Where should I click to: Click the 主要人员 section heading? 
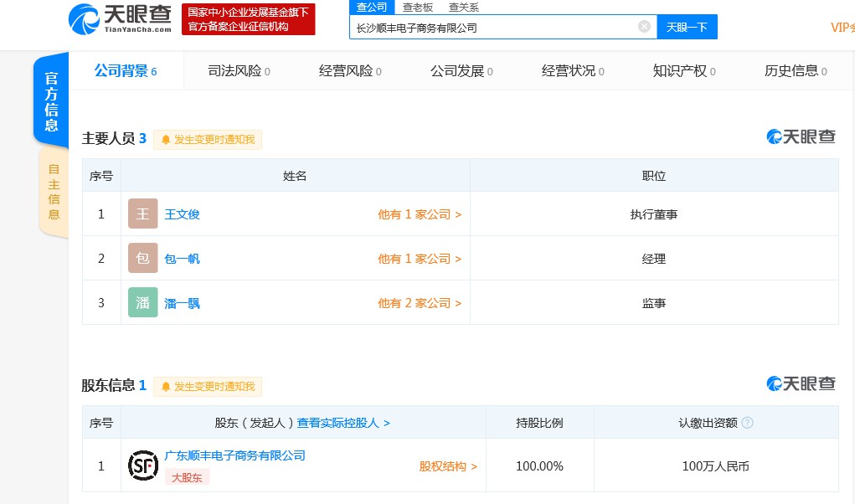click(109, 138)
